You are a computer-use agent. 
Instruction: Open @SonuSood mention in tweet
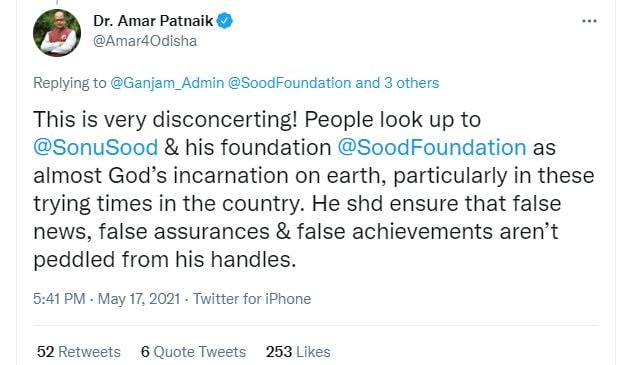pos(95,147)
